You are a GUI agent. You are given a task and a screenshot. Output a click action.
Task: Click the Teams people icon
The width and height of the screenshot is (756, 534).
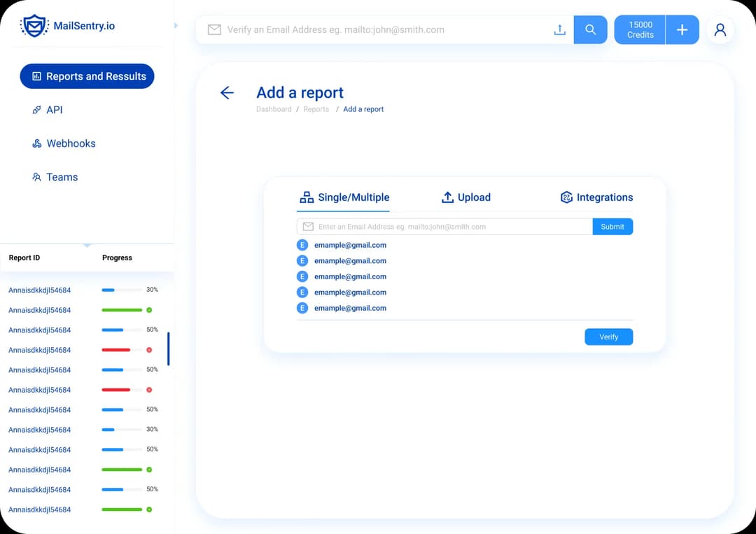[x=36, y=177]
